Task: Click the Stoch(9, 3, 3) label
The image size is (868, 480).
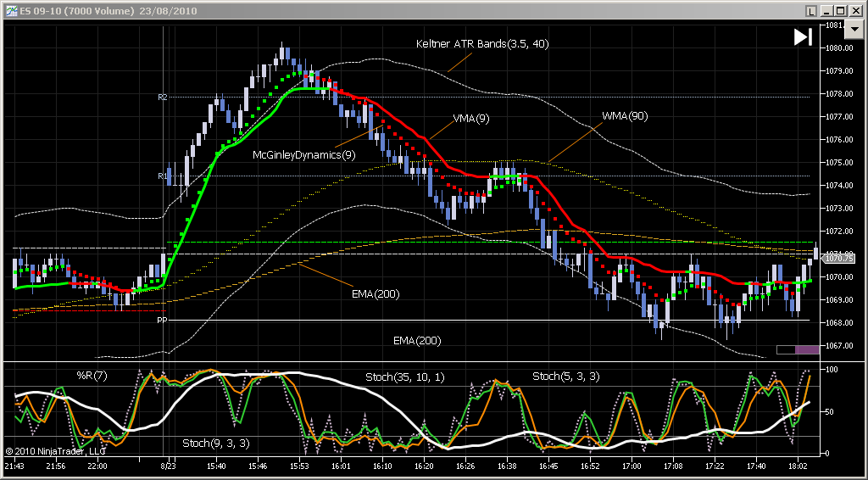Action: point(216,443)
